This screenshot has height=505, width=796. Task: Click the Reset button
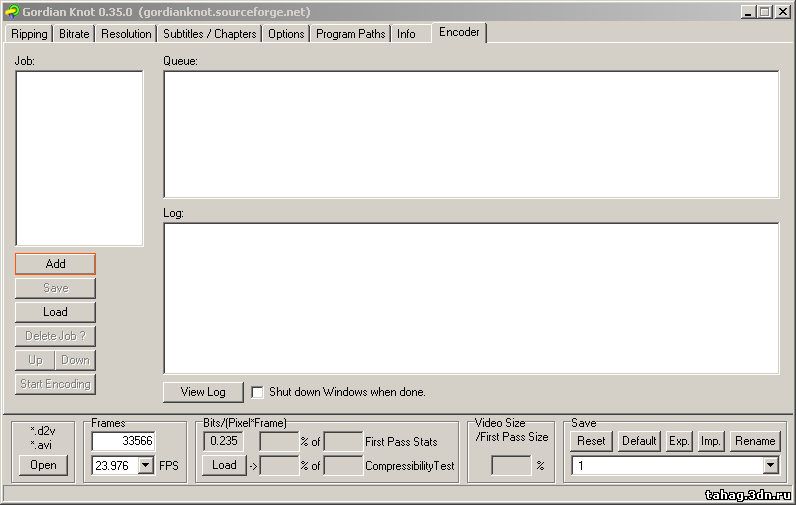pyautogui.click(x=591, y=441)
